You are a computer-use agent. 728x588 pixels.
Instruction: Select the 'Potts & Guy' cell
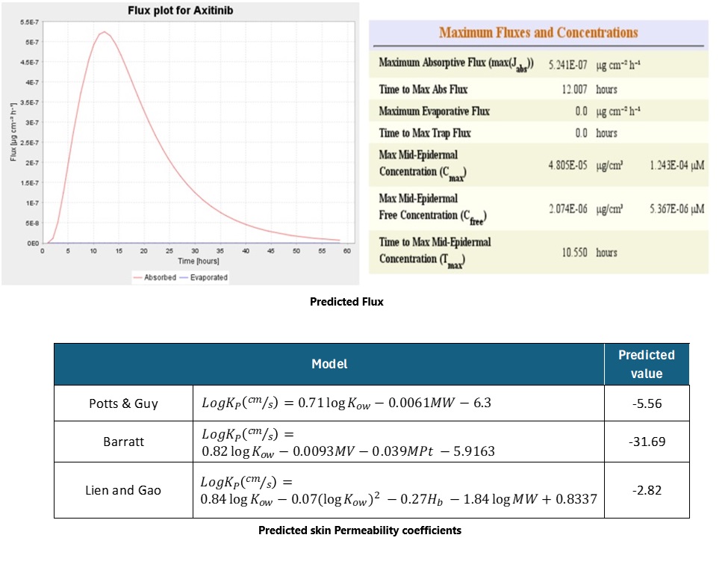tap(123, 403)
